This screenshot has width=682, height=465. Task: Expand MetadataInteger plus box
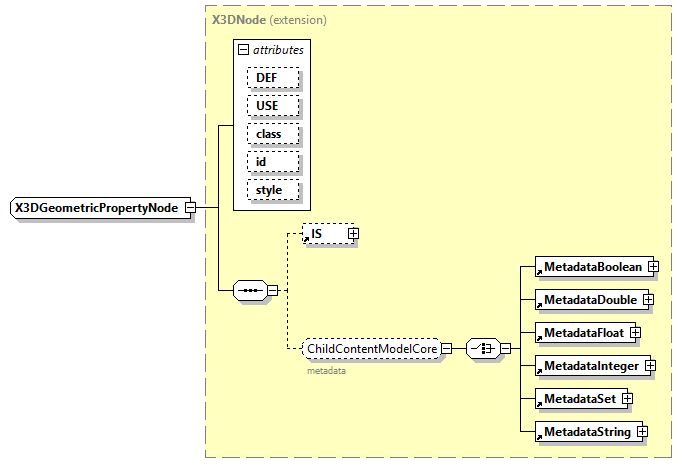click(650, 366)
